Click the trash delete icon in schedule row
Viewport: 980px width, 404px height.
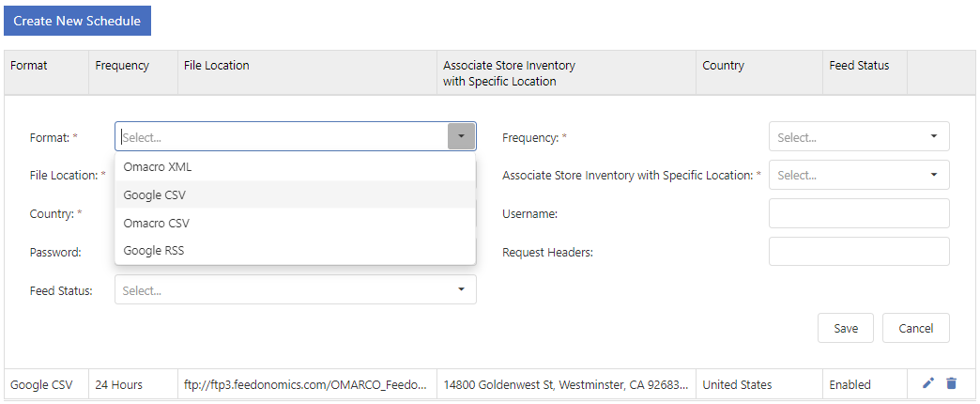click(951, 383)
